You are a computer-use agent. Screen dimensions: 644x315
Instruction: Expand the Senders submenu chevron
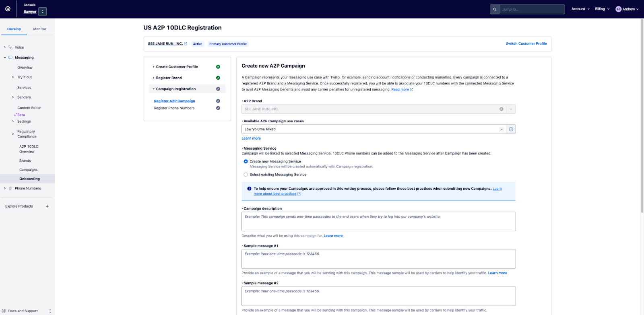pyautogui.click(x=13, y=97)
